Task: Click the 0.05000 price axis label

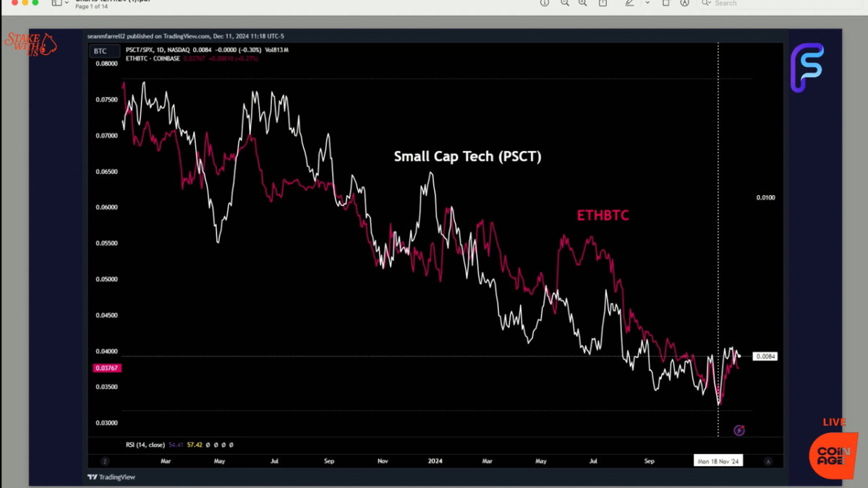Action: pyautogui.click(x=106, y=279)
